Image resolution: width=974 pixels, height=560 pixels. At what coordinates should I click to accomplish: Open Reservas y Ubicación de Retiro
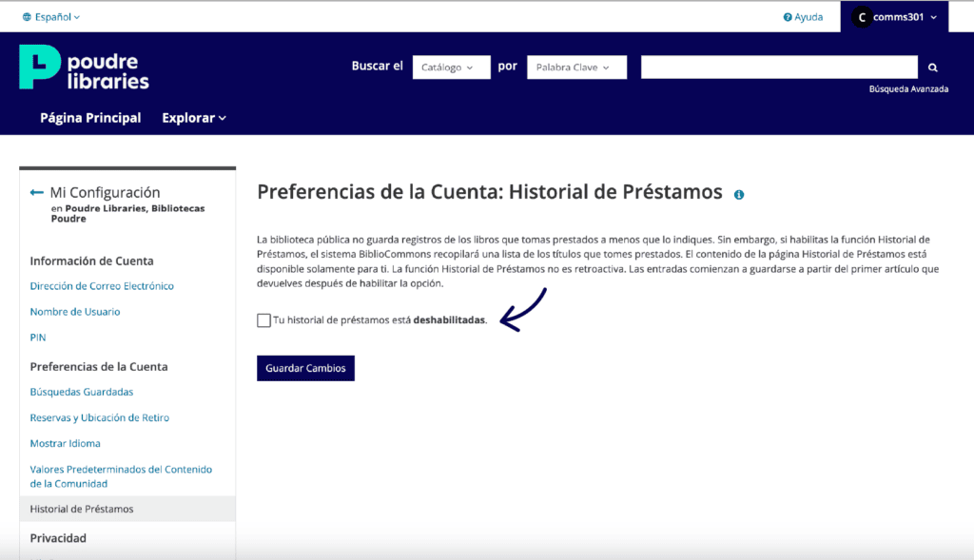pos(99,417)
